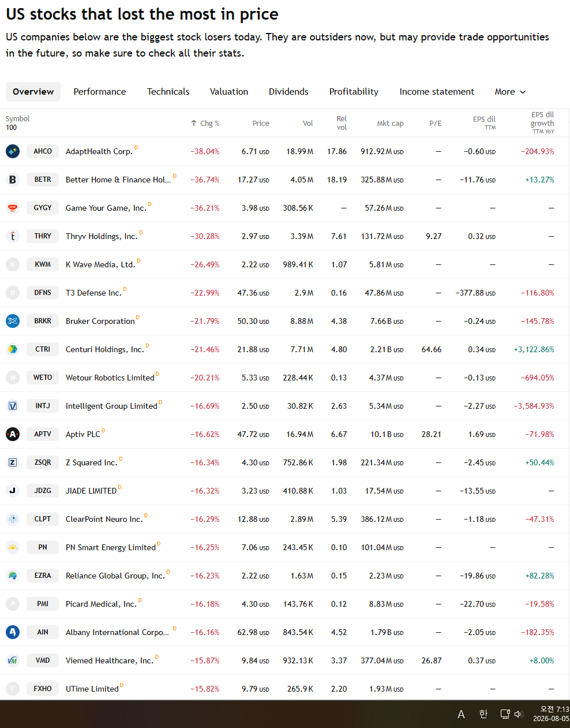Click the Intelligent Group Limited logo icon
570x728 pixels.
[13, 406]
